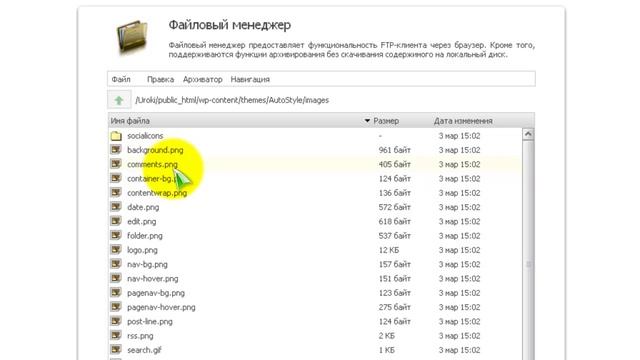Sort by Размер column header
Screen dimensions: 640x360
386,121
